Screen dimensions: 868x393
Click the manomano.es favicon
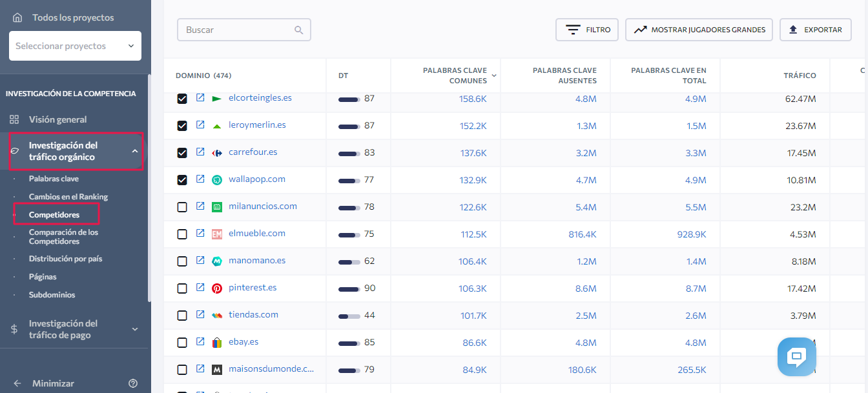[x=217, y=261]
